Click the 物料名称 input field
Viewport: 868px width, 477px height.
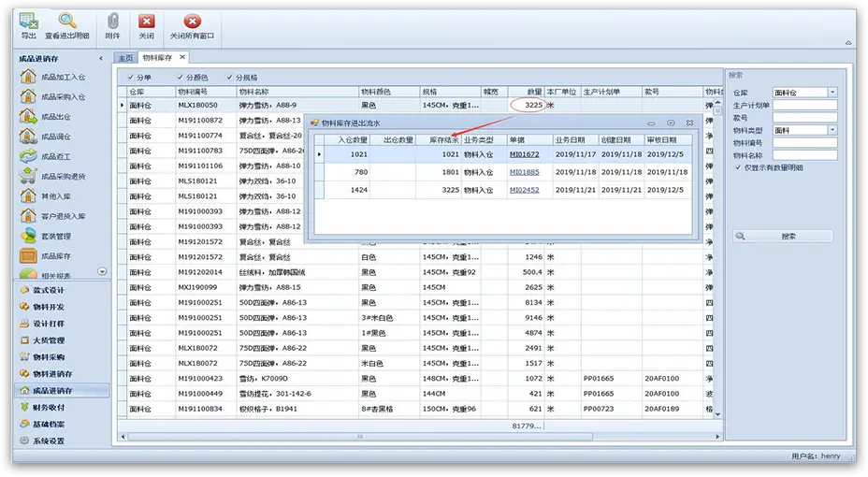tap(805, 155)
